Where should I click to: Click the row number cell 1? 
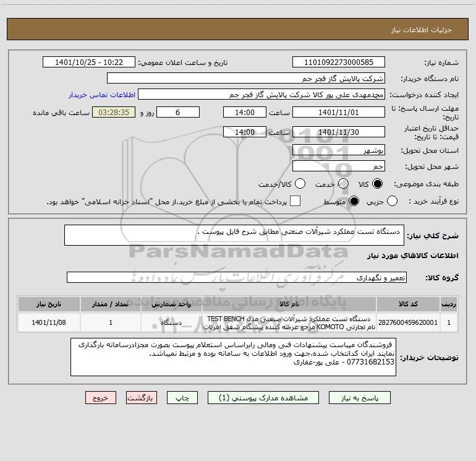tap(449, 322)
